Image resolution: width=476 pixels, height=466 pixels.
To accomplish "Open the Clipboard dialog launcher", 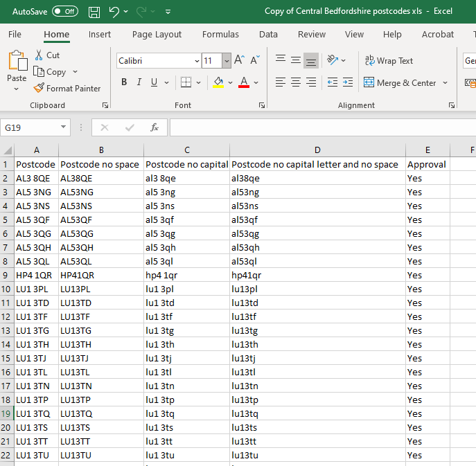I will click(105, 105).
